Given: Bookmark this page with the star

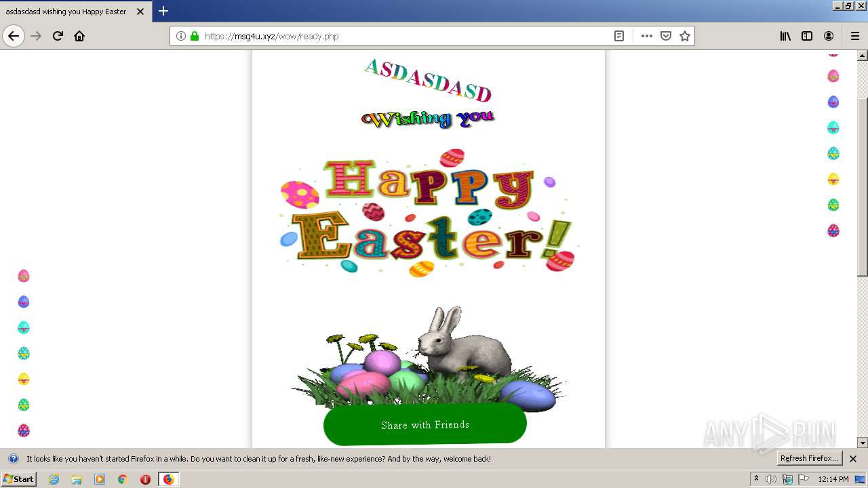Looking at the screenshot, I should click(685, 36).
